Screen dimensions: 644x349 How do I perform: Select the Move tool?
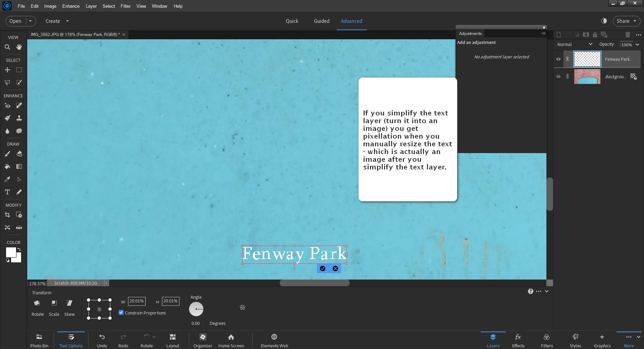7,70
